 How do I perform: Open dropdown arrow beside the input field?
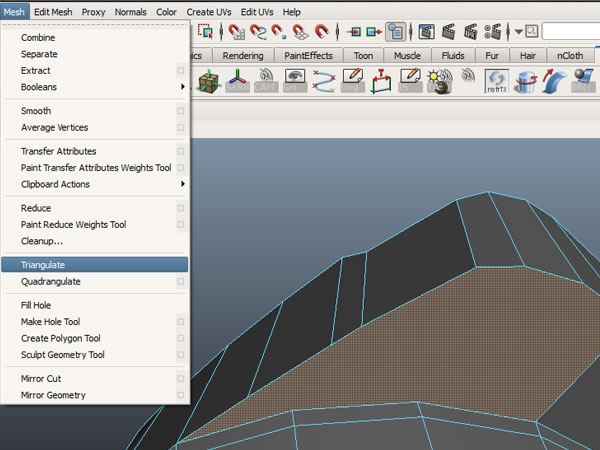(x=518, y=32)
